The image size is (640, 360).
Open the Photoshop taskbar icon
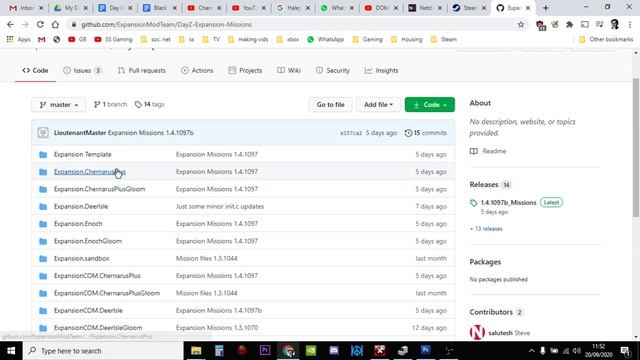point(426,351)
